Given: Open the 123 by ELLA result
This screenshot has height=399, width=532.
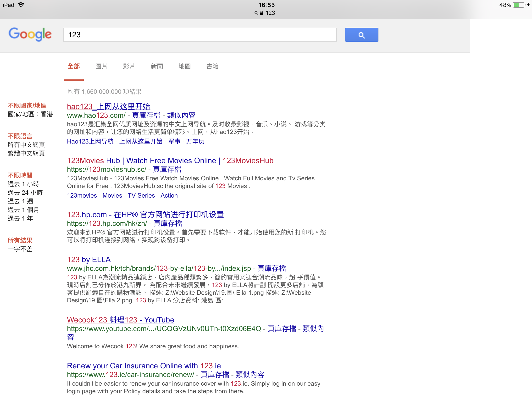Looking at the screenshot, I should point(89,260).
